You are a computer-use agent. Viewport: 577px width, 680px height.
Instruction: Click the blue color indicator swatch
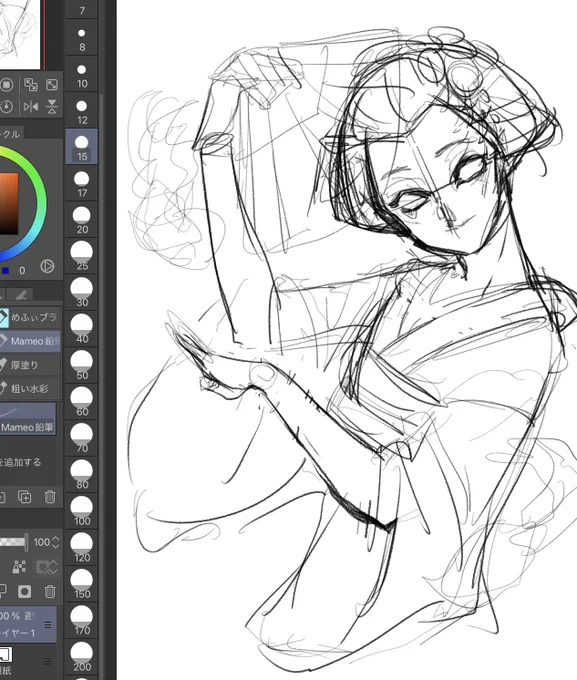(5, 271)
